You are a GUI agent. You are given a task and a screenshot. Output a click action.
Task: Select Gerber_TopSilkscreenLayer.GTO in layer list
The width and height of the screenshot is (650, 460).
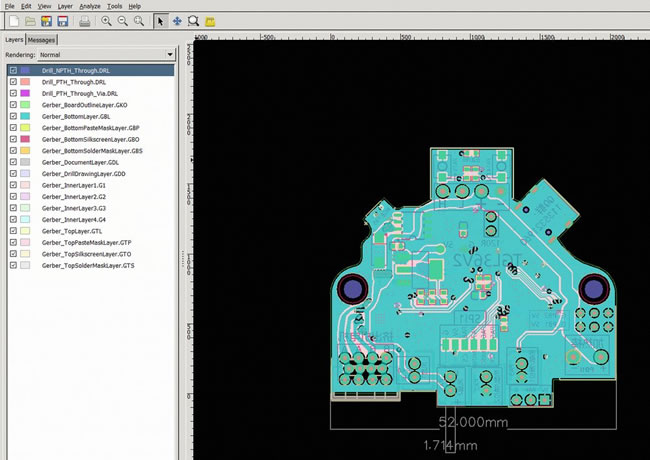(x=86, y=254)
